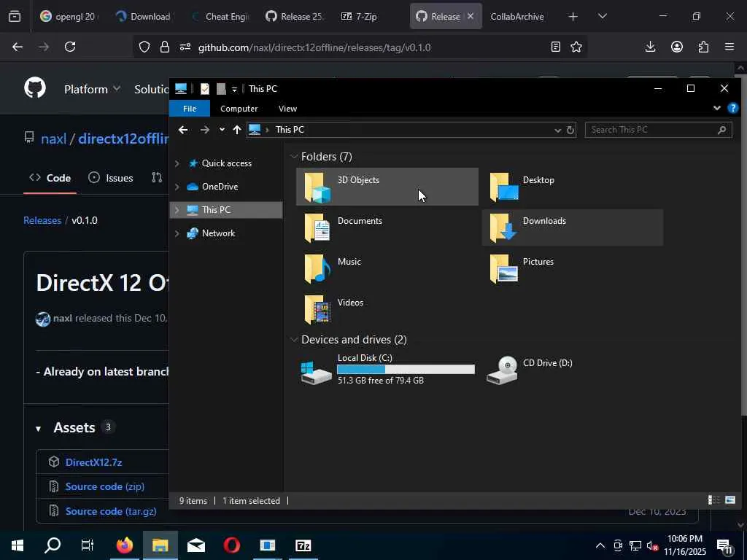Open Windows Start menu
Image resolution: width=747 pixels, height=560 pixels.
pos(18,545)
